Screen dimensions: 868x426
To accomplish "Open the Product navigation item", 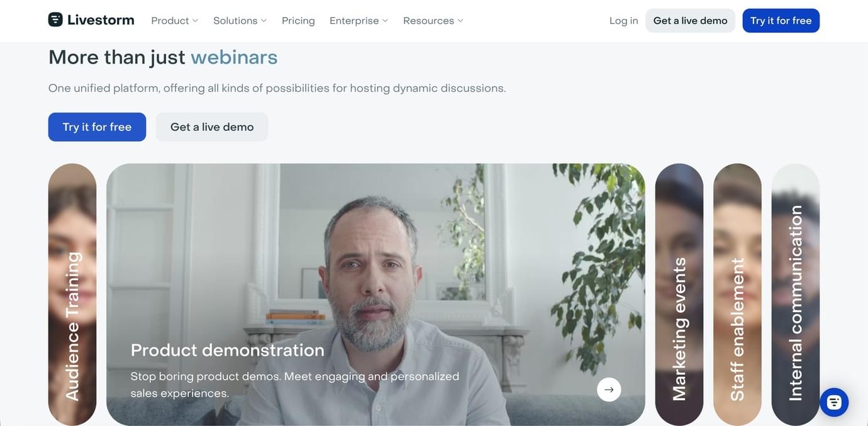I will click(x=170, y=21).
